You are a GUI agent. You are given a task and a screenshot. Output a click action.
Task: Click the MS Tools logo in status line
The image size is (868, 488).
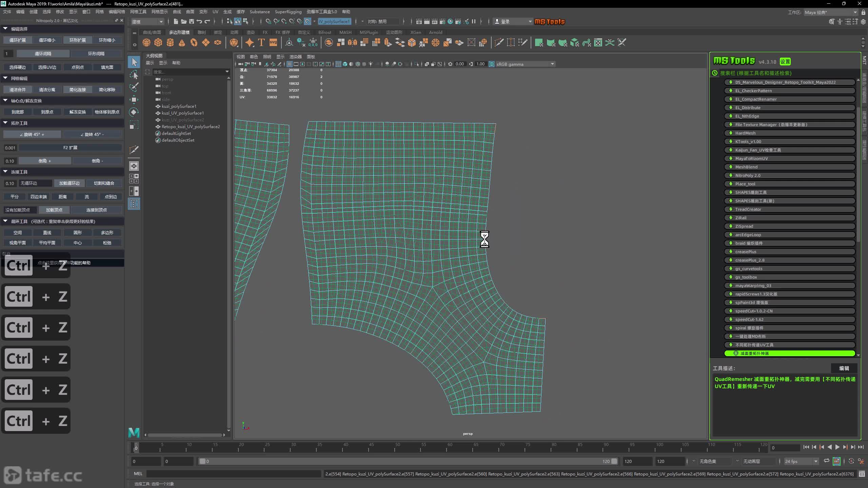[x=550, y=22]
